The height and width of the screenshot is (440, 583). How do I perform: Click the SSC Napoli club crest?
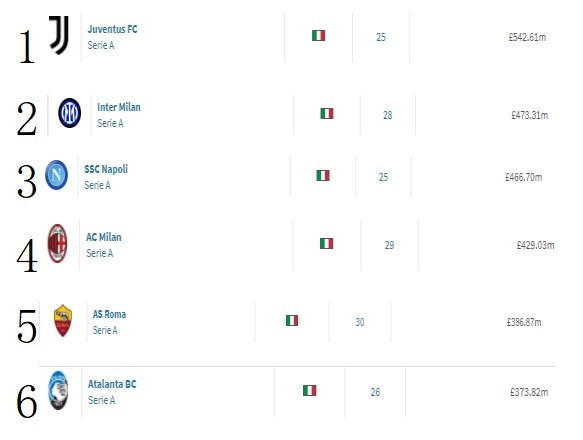tap(57, 175)
